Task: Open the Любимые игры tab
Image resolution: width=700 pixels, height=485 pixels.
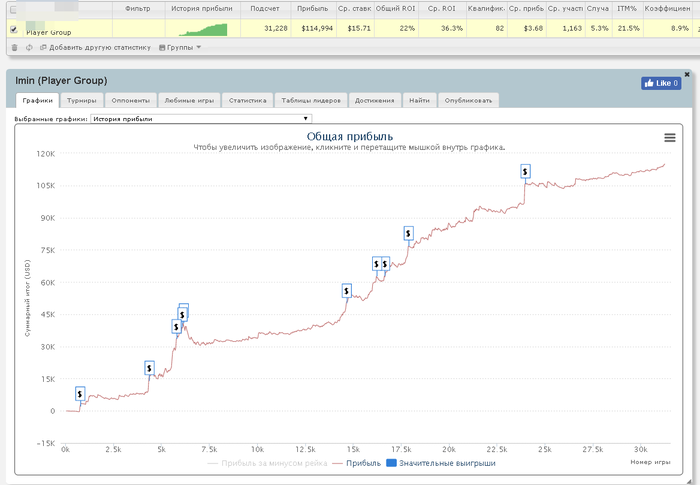Action: pos(189,100)
